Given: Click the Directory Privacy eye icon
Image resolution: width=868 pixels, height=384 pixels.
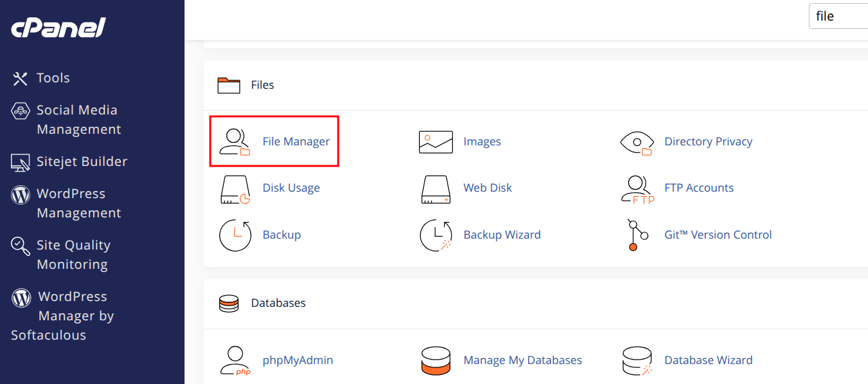Looking at the screenshot, I should click(637, 141).
